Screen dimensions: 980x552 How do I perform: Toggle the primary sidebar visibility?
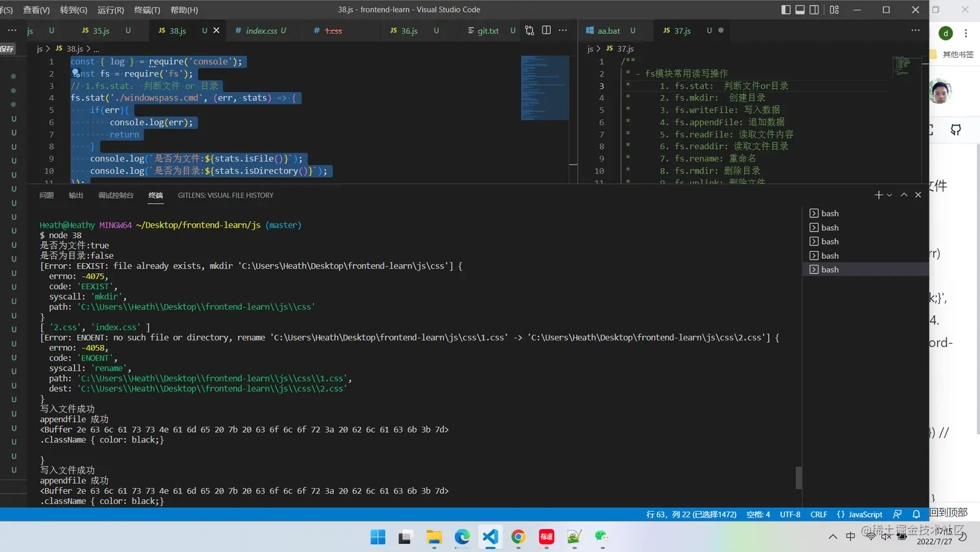coord(786,10)
